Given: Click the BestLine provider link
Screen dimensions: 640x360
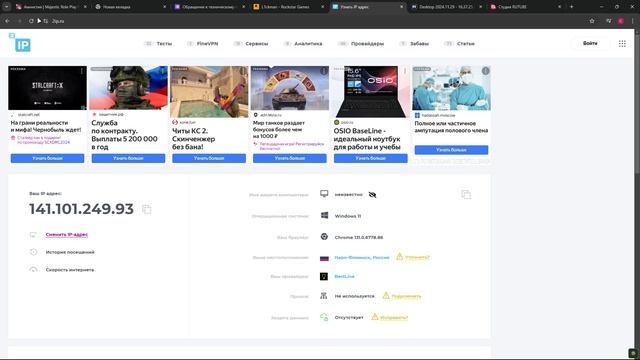Looking at the screenshot, I should click(x=344, y=276).
